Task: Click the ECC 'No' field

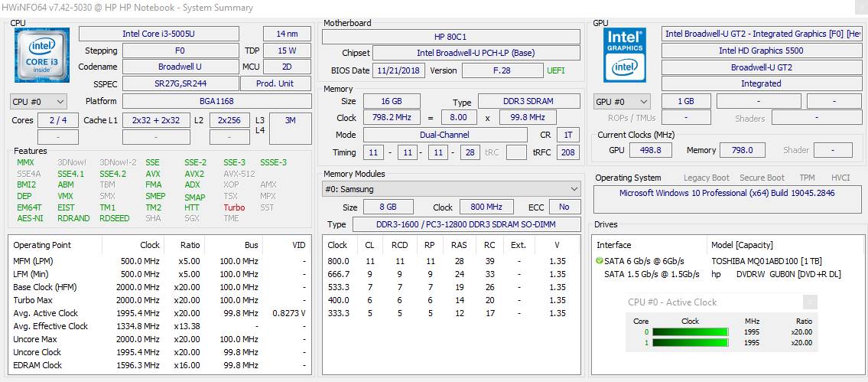Action: coord(564,207)
